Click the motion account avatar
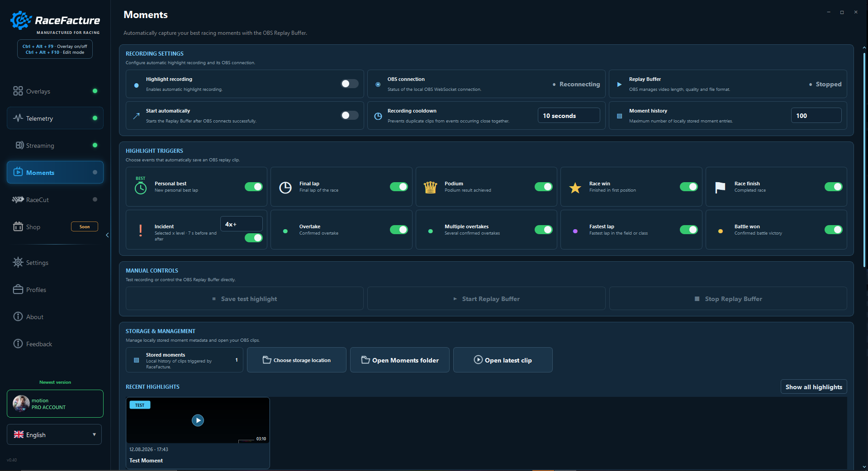The height and width of the screenshot is (471, 868). click(x=21, y=404)
